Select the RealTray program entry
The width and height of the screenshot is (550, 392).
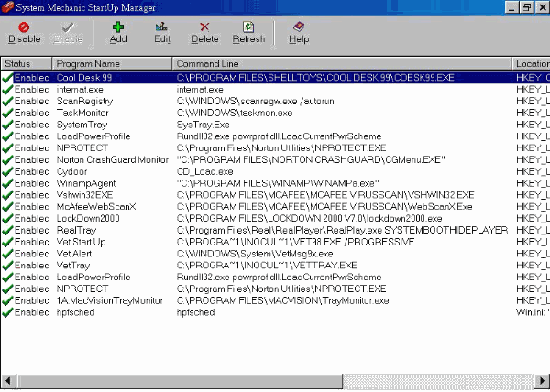tap(76, 231)
